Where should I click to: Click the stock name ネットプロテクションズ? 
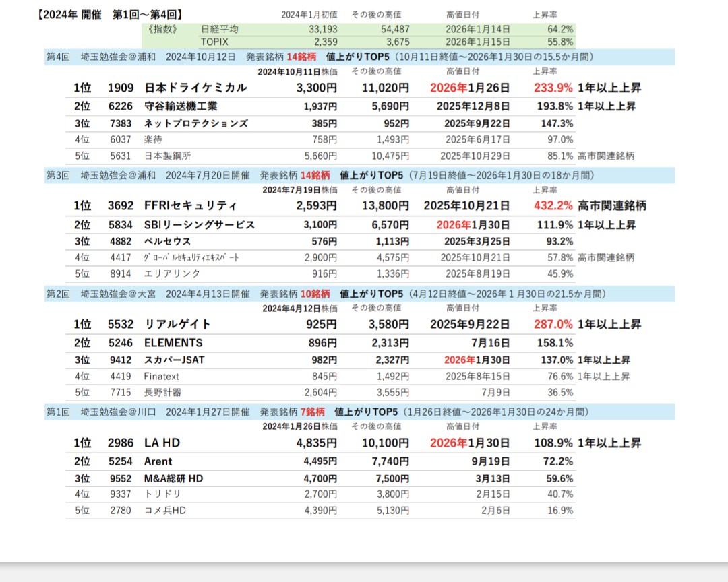196,123
